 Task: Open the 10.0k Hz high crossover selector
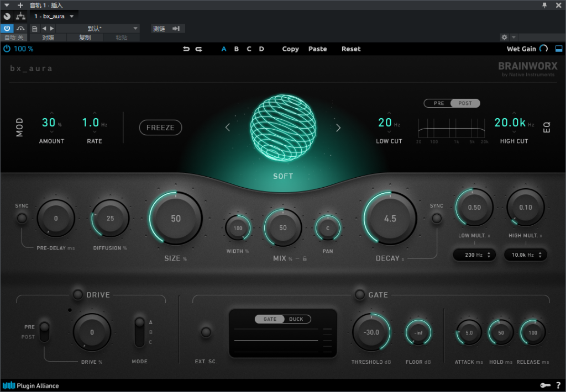pos(526,255)
